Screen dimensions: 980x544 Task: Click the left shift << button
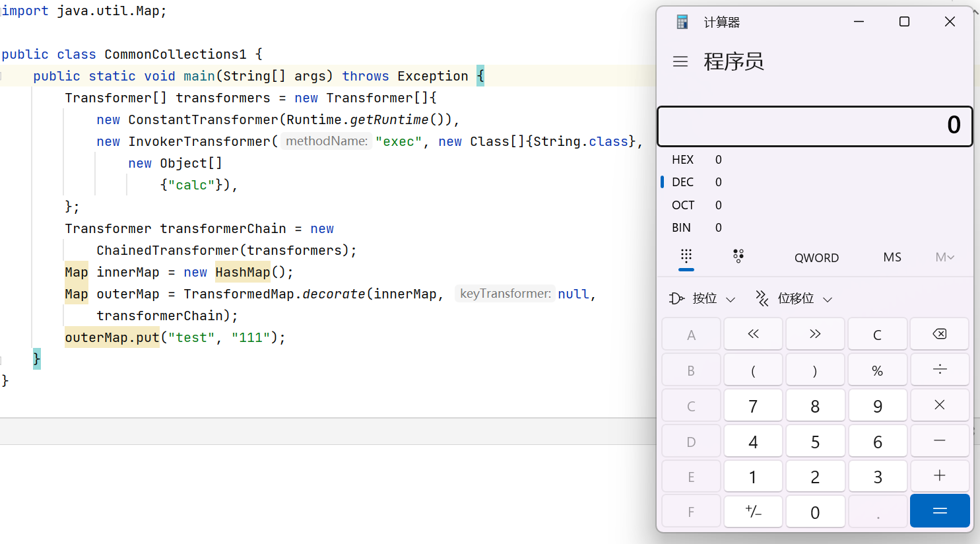point(753,334)
